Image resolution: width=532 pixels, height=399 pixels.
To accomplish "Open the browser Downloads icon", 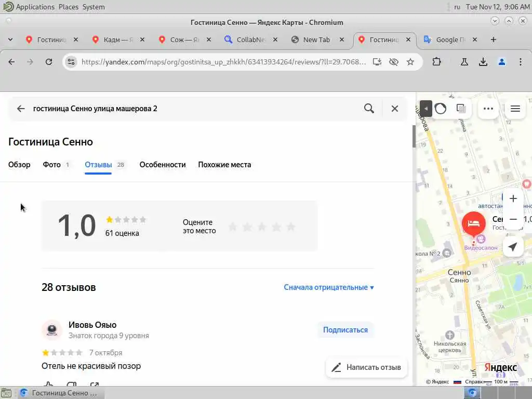I will (483, 62).
